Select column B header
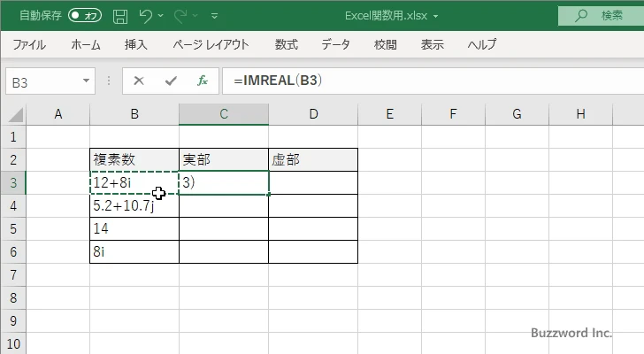This screenshot has height=354, width=644. (x=134, y=114)
